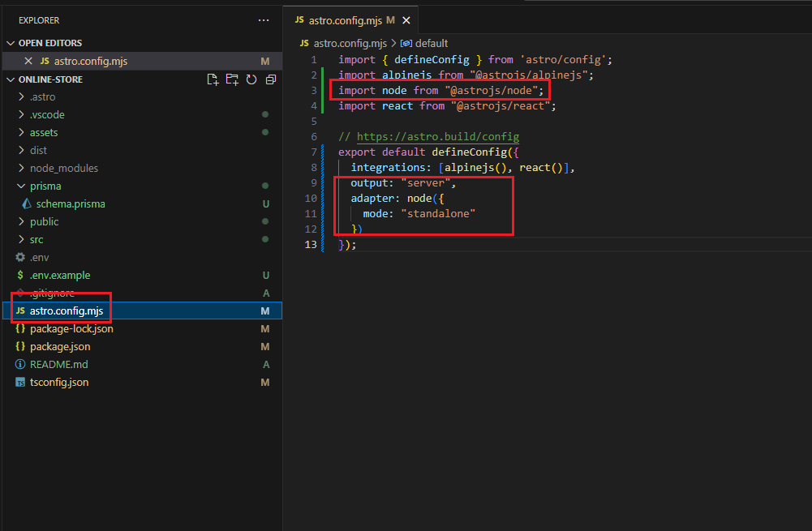The width and height of the screenshot is (812, 531).
Task: Open the .env file
Action: [x=142, y=257]
